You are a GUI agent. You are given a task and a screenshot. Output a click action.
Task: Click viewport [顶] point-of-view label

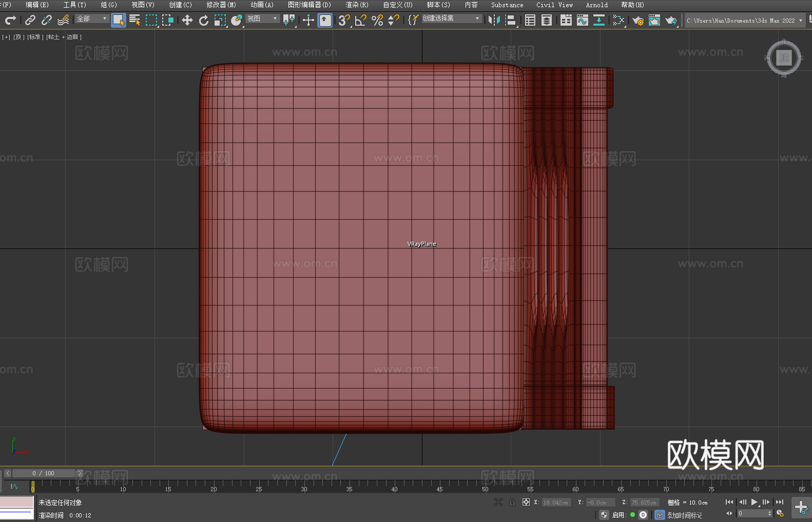19,37
